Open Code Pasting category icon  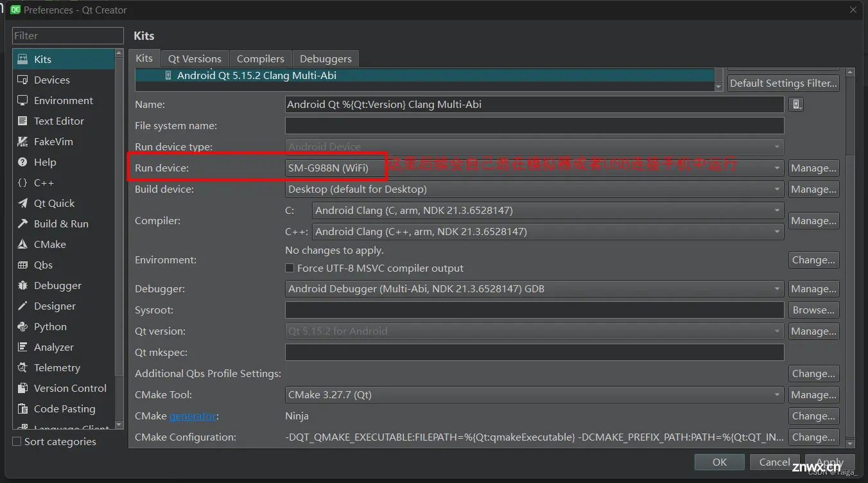pyautogui.click(x=22, y=408)
